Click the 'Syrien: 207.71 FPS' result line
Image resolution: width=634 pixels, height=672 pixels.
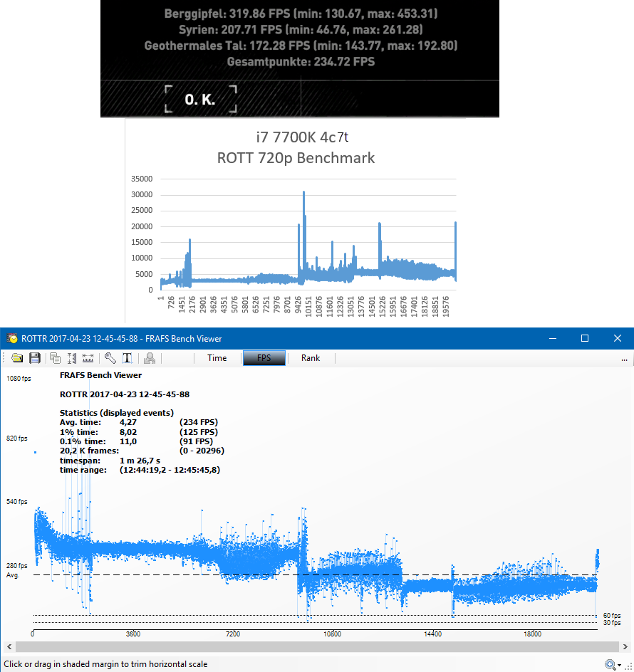tap(301, 30)
